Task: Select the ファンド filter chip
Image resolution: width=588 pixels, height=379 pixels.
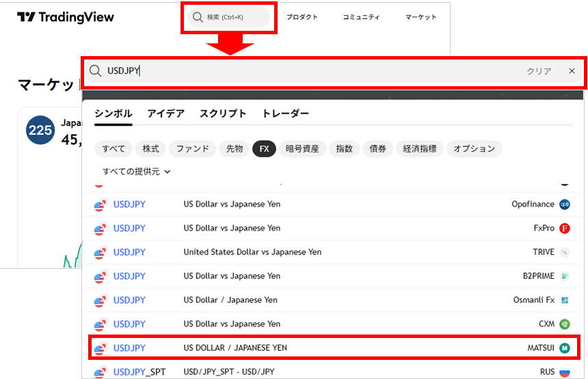Action: 192,148
